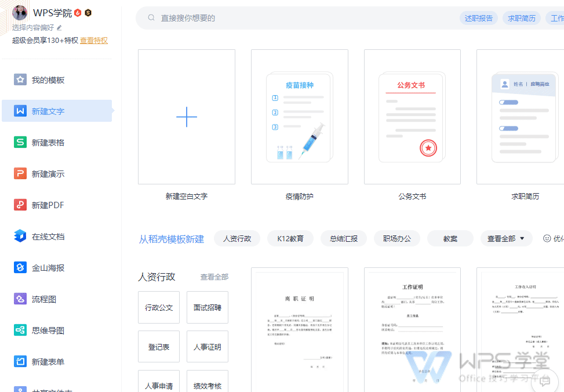
Task: Select the 行政公文 subcategory
Action: point(159,307)
